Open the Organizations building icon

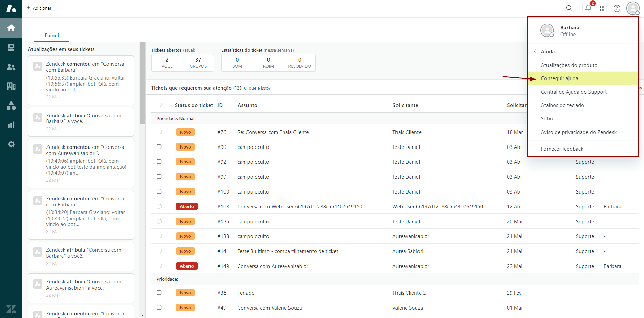coord(11,86)
